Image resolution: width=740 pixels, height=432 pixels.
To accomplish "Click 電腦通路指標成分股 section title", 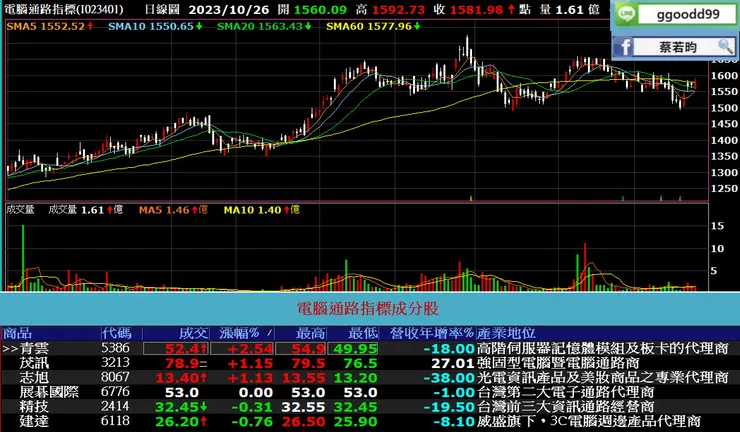I will 368,309.
